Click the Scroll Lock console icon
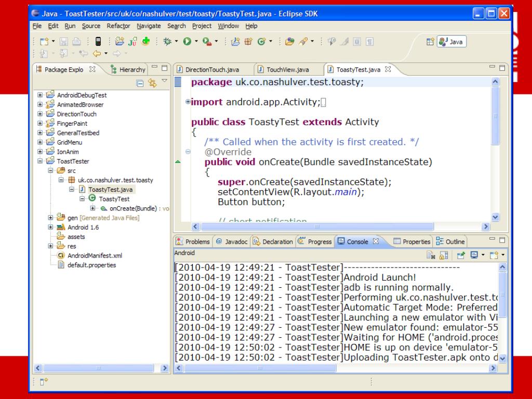Viewport: 532px width, 399px height. pos(444,255)
